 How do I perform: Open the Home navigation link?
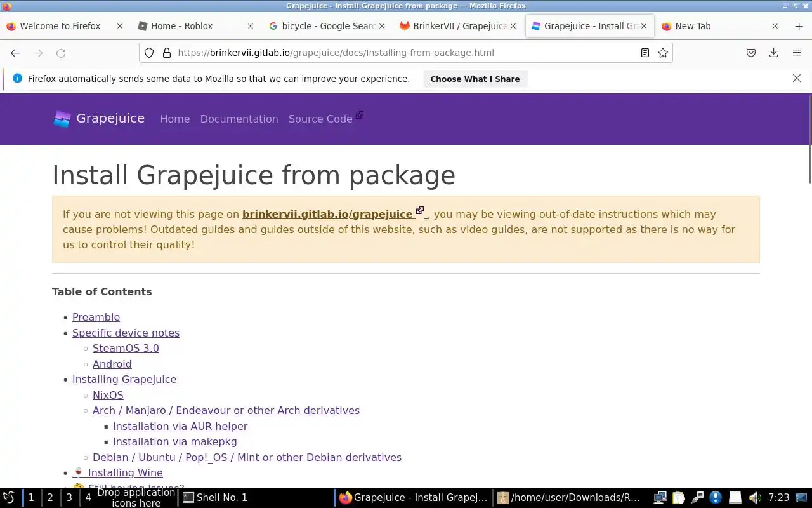click(175, 119)
